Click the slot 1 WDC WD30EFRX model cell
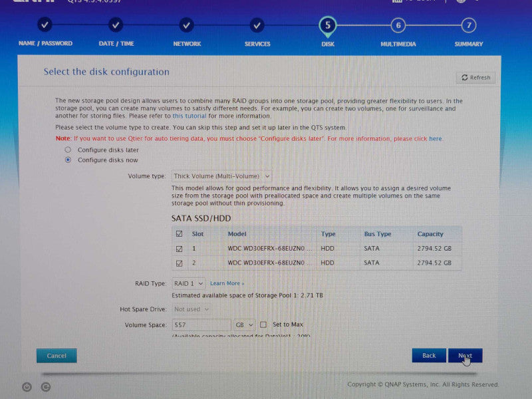The width and height of the screenshot is (532, 399). (x=270, y=248)
